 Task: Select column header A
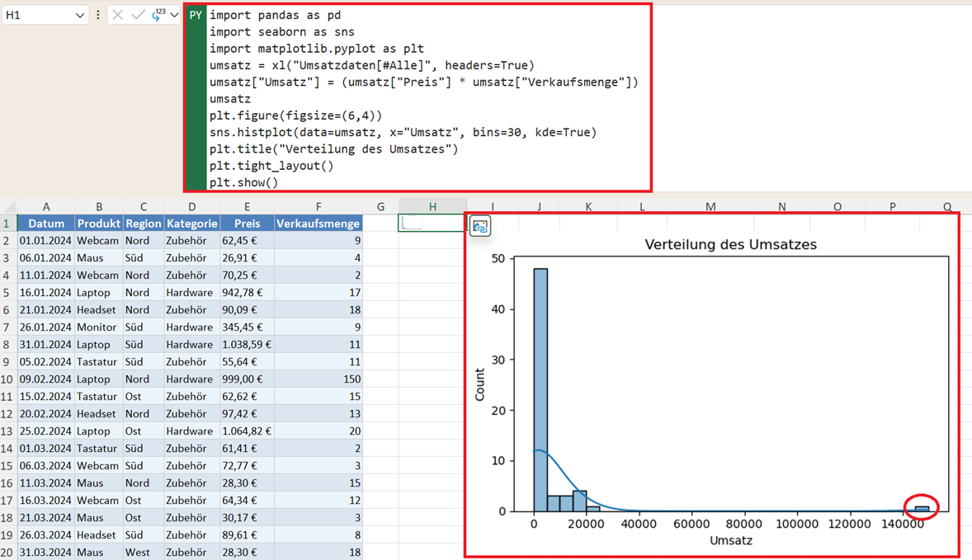tap(46, 206)
